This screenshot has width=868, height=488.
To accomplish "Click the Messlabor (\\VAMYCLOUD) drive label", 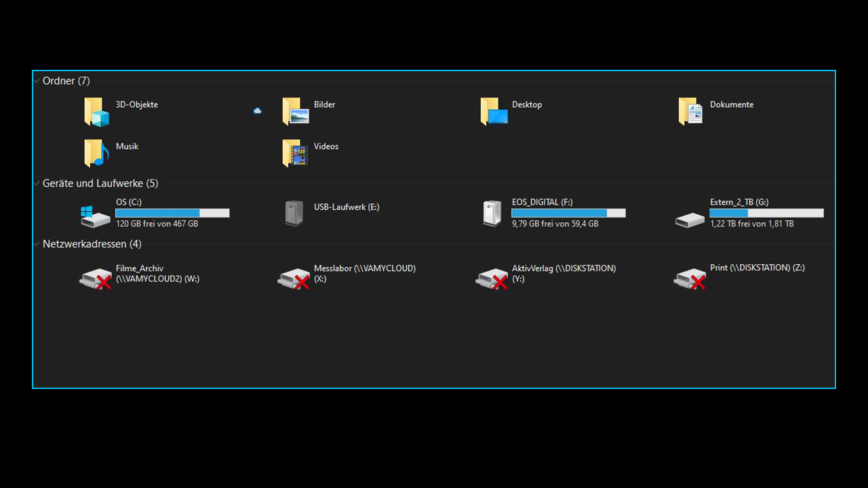I will tap(364, 273).
